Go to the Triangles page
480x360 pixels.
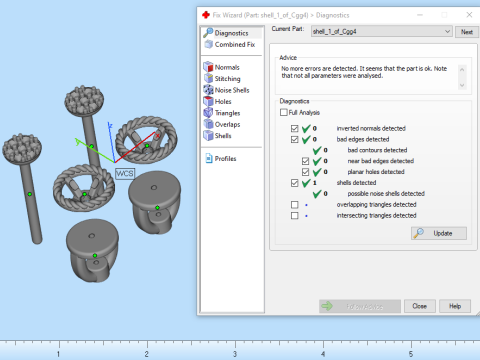(x=227, y=113)
